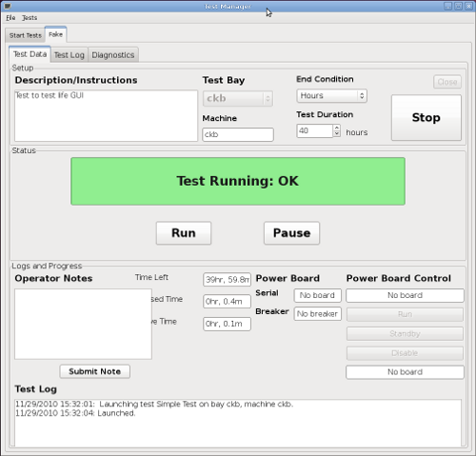Click the large Stop button
This screenshot has width=476, height=456.
pos(426,118)
